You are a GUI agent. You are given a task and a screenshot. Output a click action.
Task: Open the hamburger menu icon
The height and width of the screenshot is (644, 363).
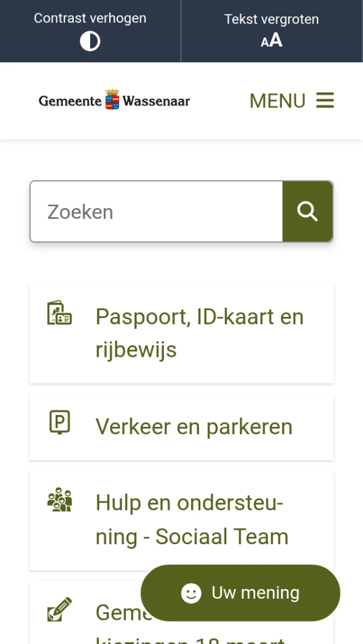[x=325, y=100]
